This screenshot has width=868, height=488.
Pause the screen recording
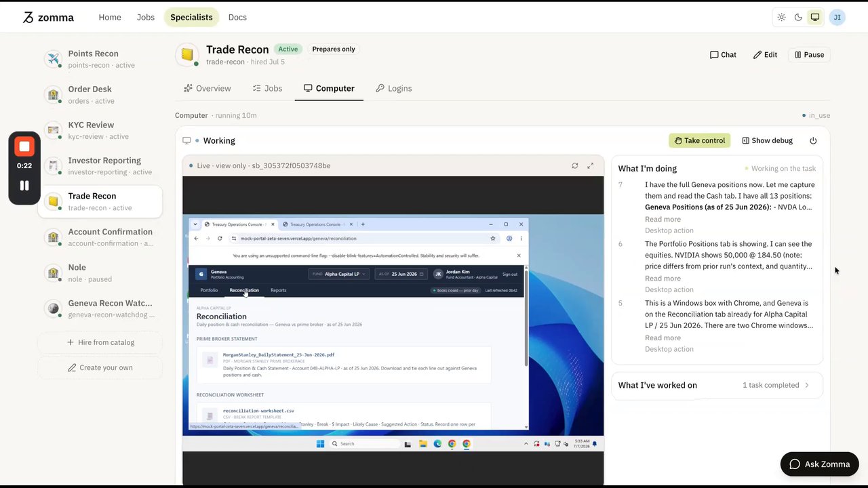pos(24,186)
